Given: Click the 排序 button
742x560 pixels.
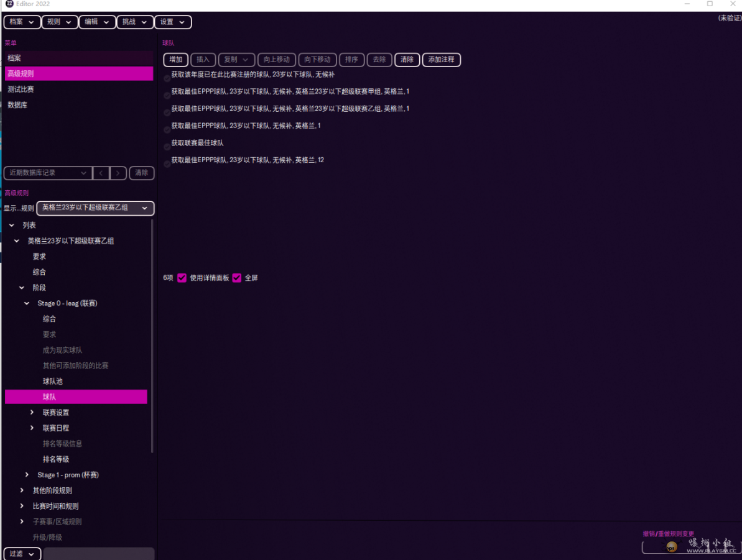Looking at the screenshot, I should pos(351,60).
